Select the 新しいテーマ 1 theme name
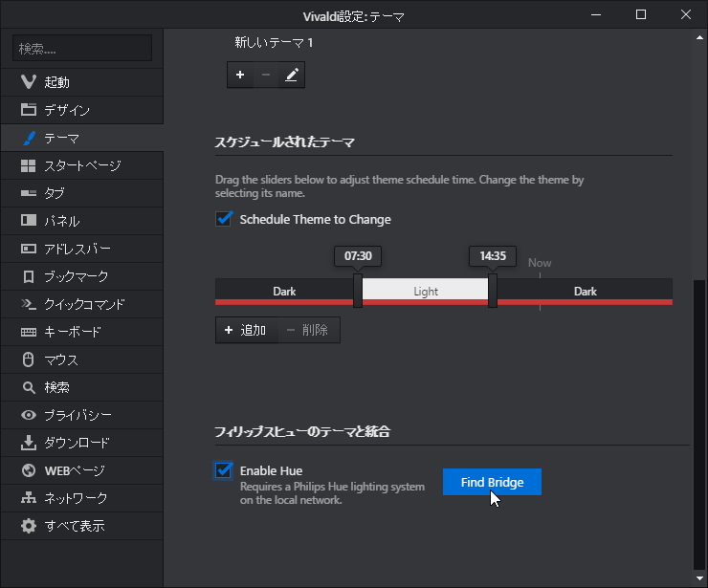708x588 pixels. click(274, 42)
